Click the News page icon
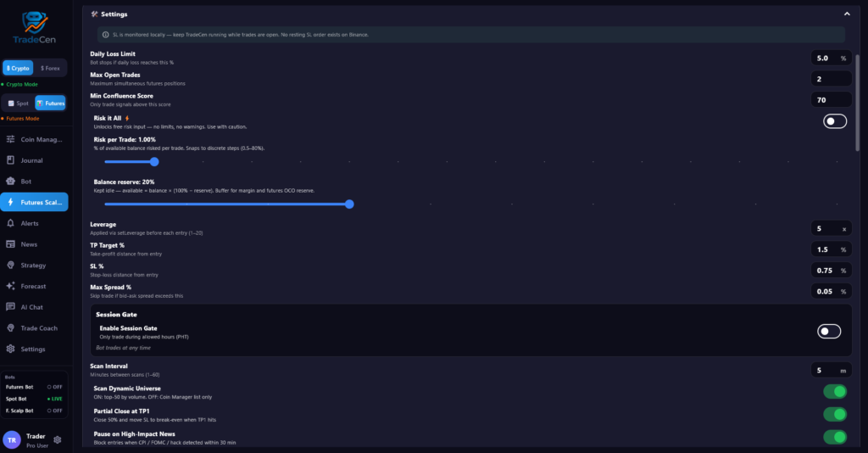Screen dimensions: 868x453 coord(10,244)
